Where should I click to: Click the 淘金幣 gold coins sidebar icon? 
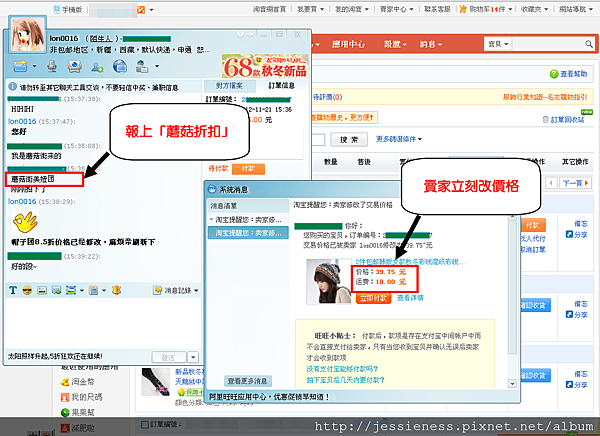click(65, 382)
